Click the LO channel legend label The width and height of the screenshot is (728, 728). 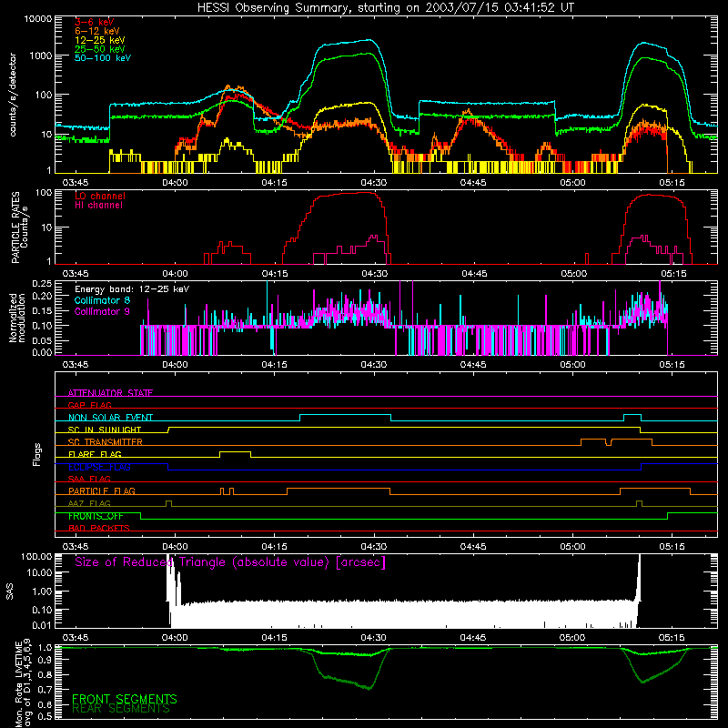tap(99, 196)
